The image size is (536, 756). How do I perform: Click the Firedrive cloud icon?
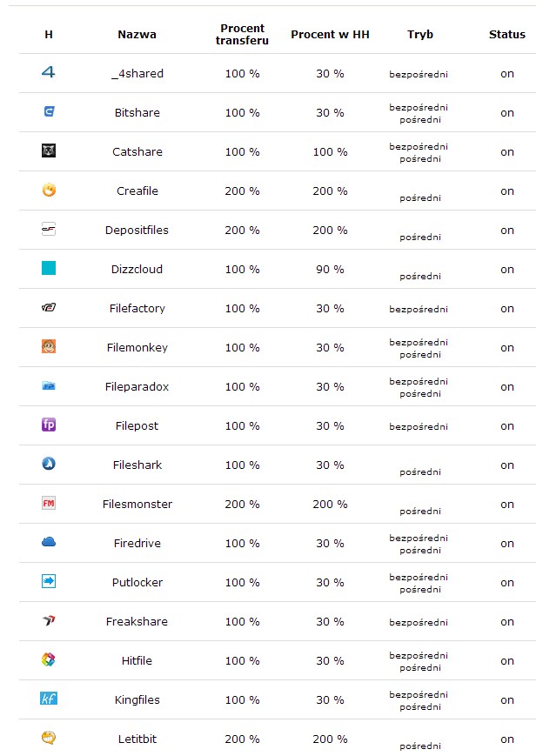point(49,543)
